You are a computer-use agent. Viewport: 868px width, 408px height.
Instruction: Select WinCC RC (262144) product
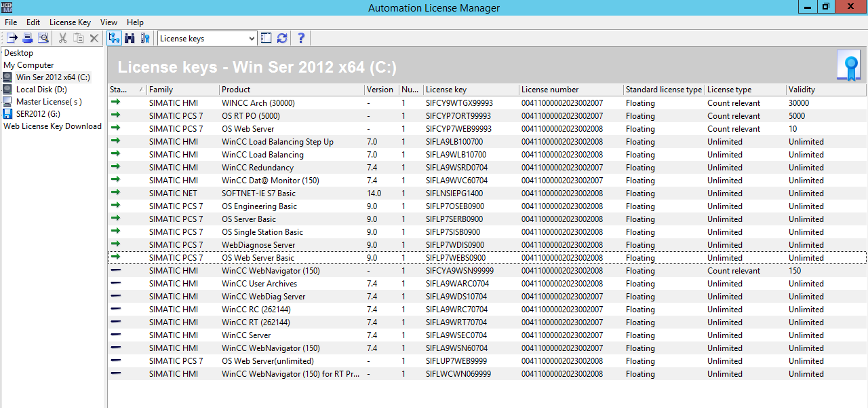(x=255, y=310)
